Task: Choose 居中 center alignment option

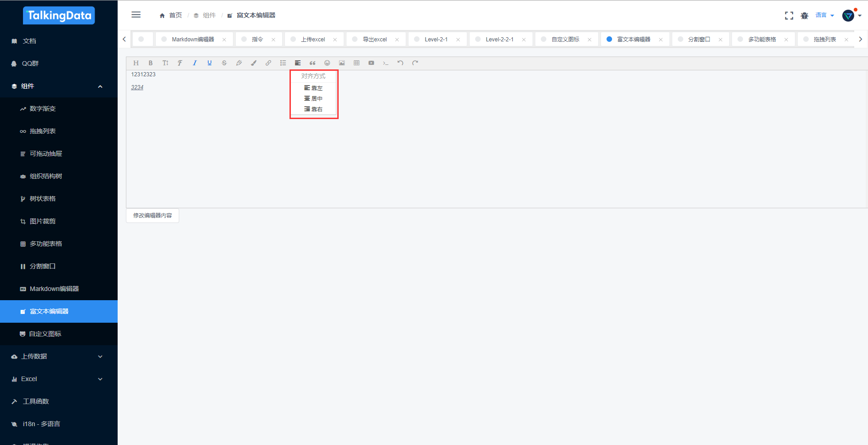Action: click(313, 98)
